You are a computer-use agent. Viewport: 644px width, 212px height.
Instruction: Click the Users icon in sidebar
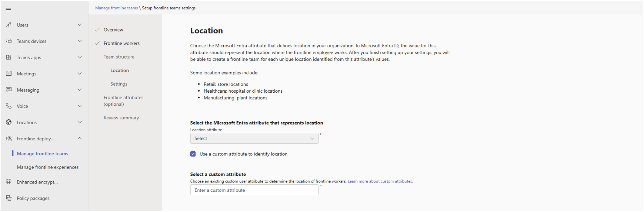point(9,25)
